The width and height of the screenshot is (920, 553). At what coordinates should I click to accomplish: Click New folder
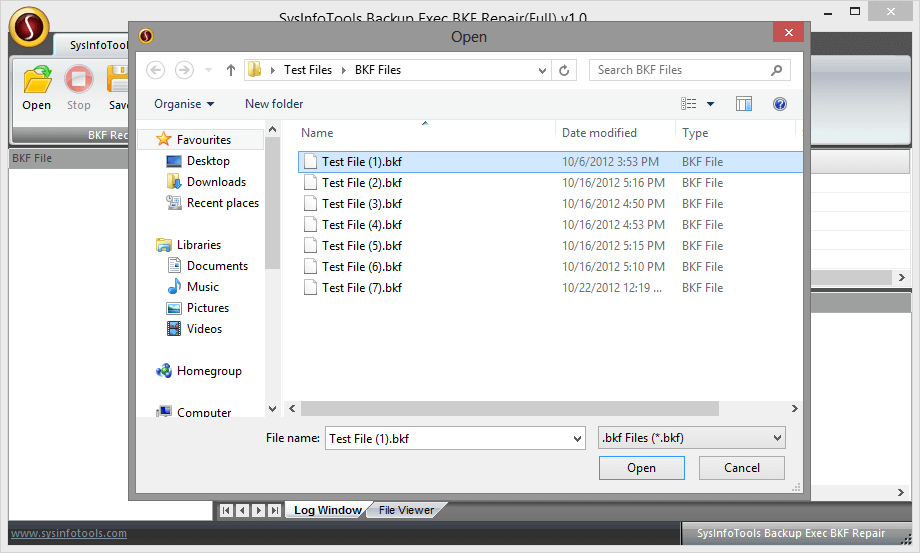pyautogui.click(x=274, y=104)
